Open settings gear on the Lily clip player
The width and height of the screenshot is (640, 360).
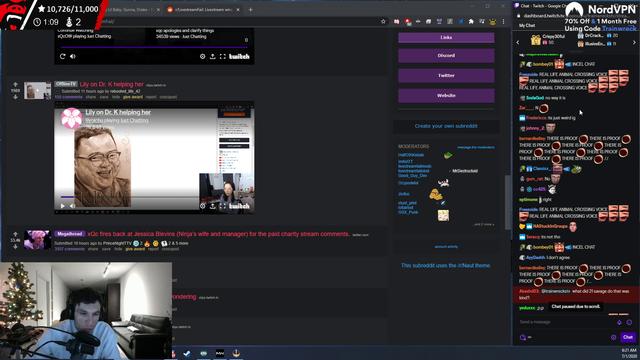click(x=202, y=206)
